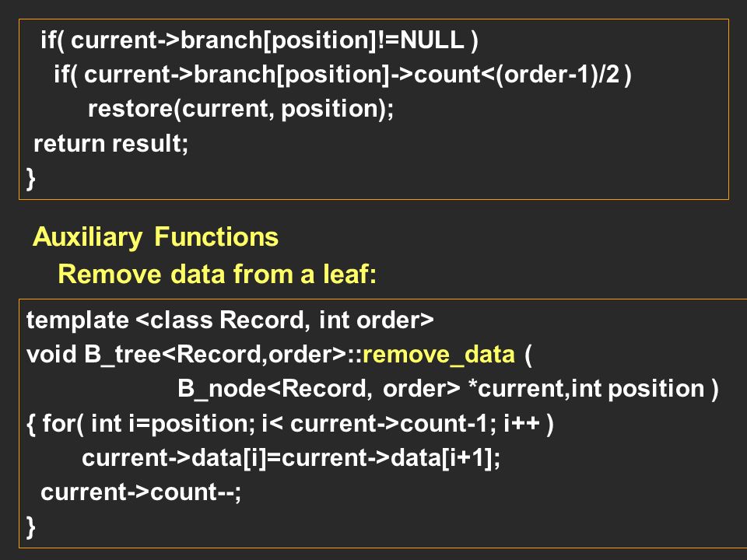747x560 pixels.
Task: Click the first 'if( current->branch[position]!=NULL )' line
Action: pos(259,40)
